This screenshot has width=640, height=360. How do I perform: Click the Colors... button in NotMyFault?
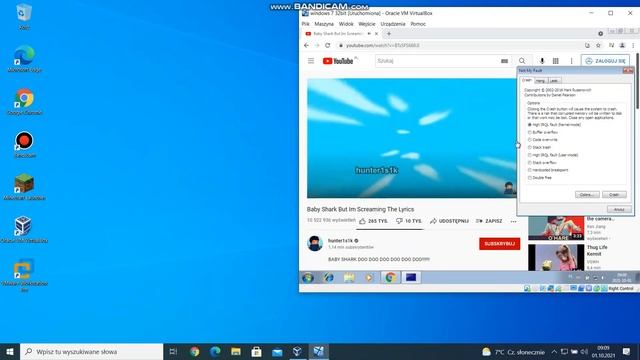point(587,195)
